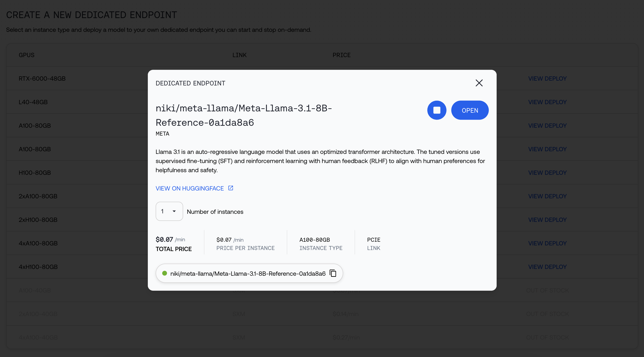View deploy for H100-80GB
Image resolution: width=644 pixels, height=357 pixels.
547,173
